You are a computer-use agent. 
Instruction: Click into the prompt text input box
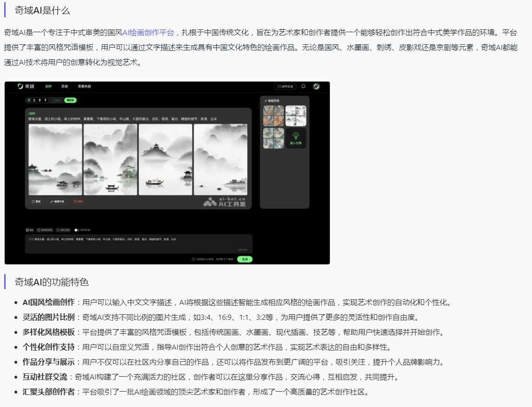(138, 244)
